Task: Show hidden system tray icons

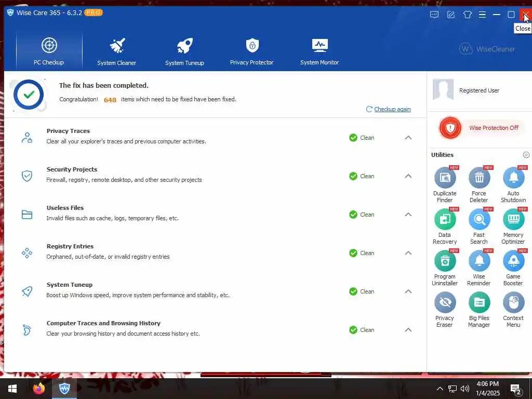Action: (440, 389)
